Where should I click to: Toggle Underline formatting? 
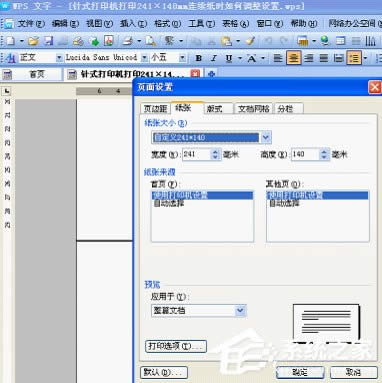229,58
